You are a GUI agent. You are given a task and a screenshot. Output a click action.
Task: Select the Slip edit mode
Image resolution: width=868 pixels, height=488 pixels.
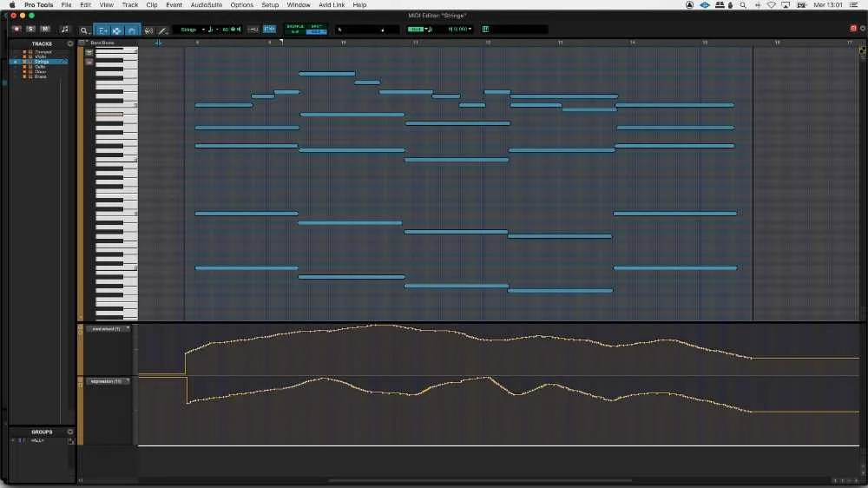pos(295,31)
